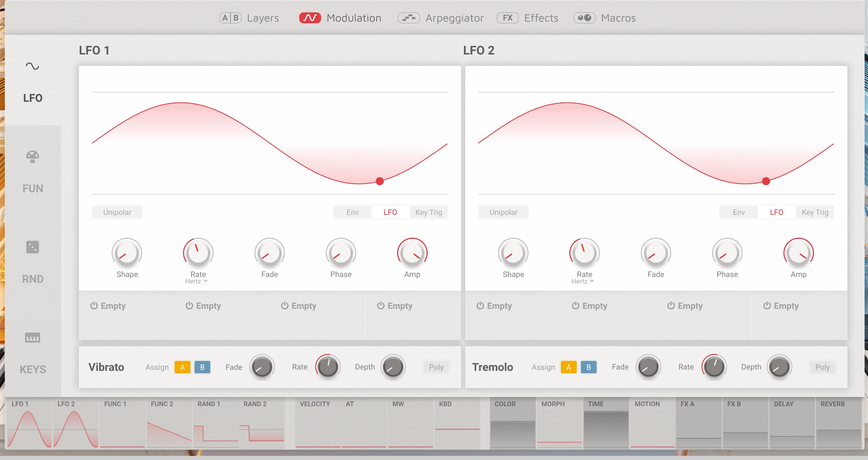
Task: Select the RND dice icon
Action: 33,247
